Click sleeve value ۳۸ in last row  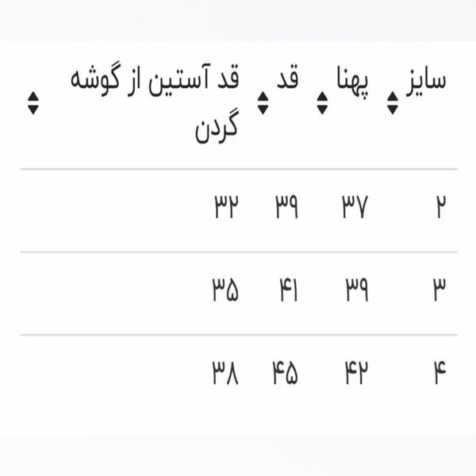[x=225, y=372]
